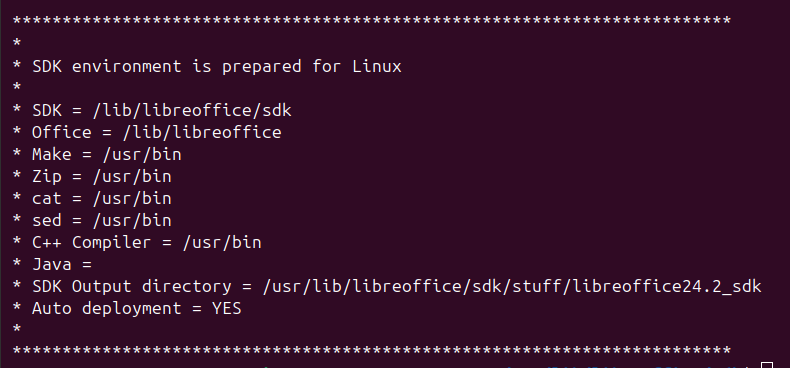Click the C++ Compiler path text
Screen dimensions: 790x368
222,242
